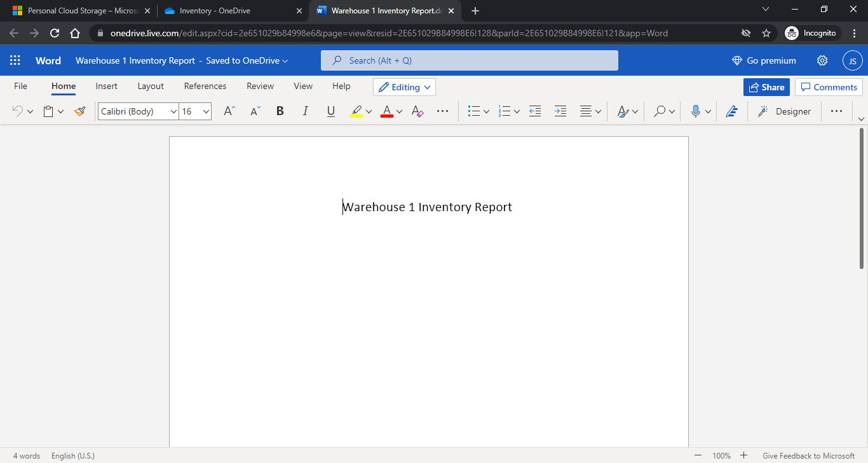
Task: Toggle Underline formatting
Action: pyautogui.click(x=330, y=111)
